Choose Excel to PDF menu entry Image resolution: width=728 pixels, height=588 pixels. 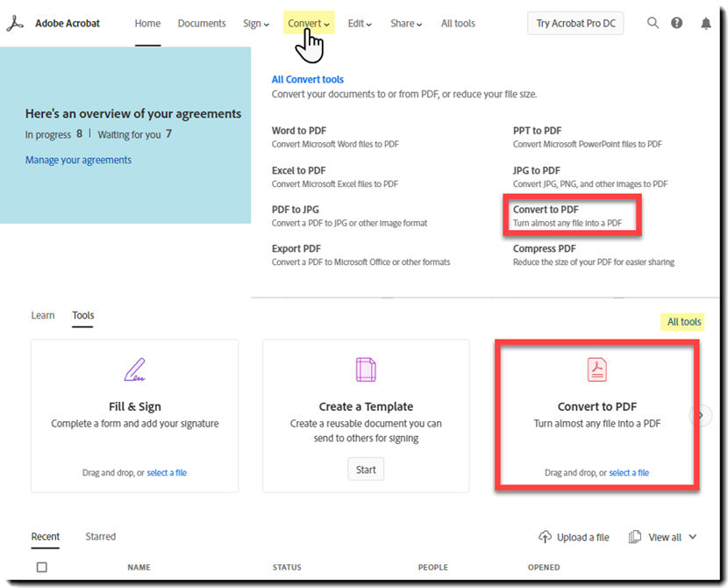335,177
